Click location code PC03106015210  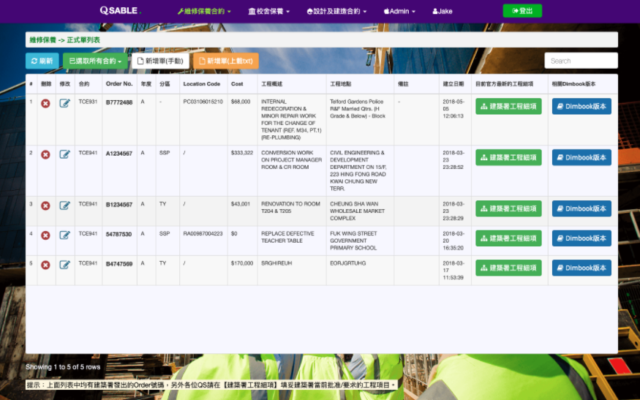click(203, 102)
